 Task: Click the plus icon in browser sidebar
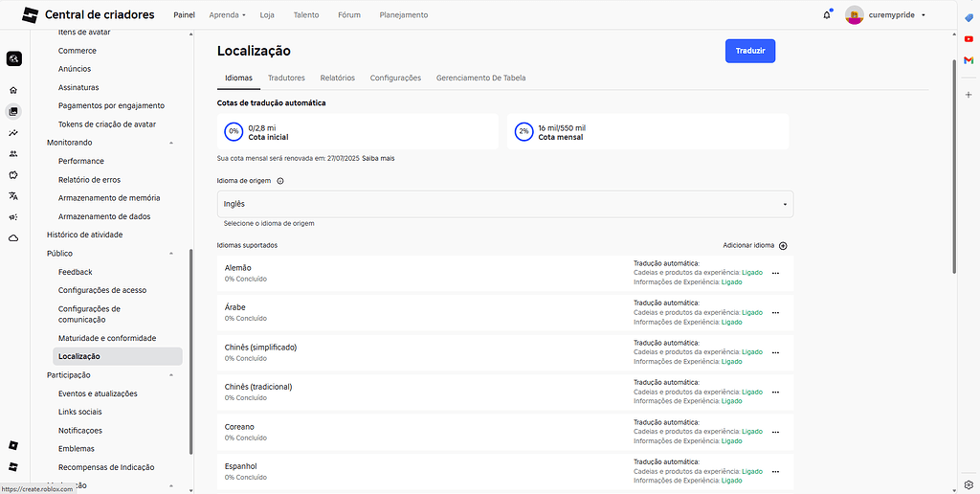coord(969,95)
